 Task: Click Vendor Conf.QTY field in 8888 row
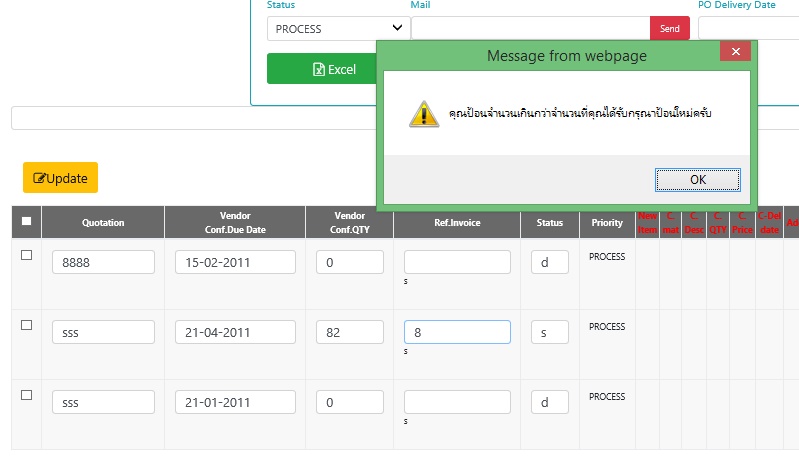coord(350,262)
